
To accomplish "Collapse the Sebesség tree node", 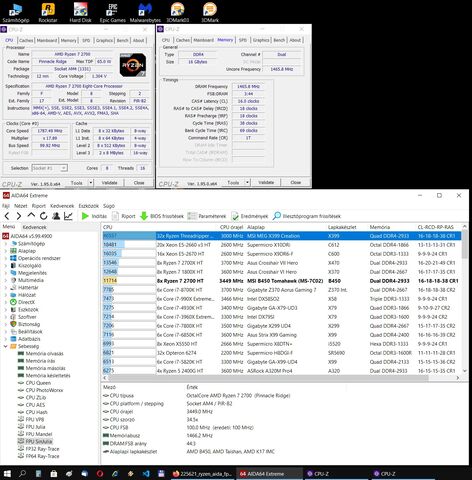I will click(5, 346).
